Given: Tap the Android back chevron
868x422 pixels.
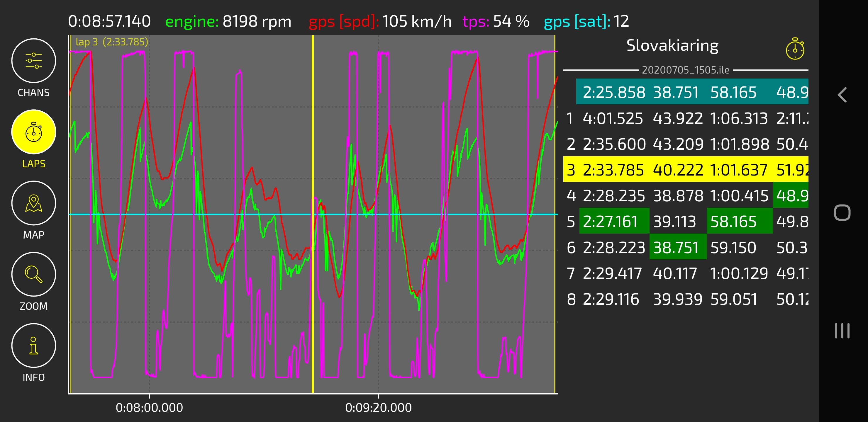Looking at the screenshot, I should point(842,95).
